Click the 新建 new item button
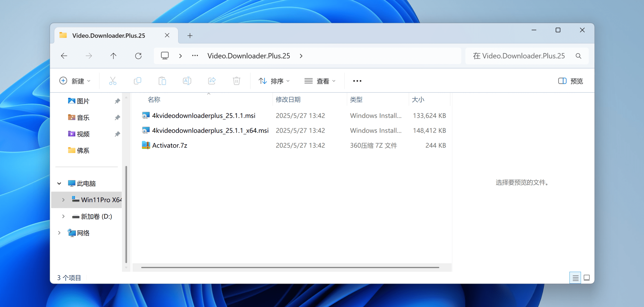 coord(75,81)
